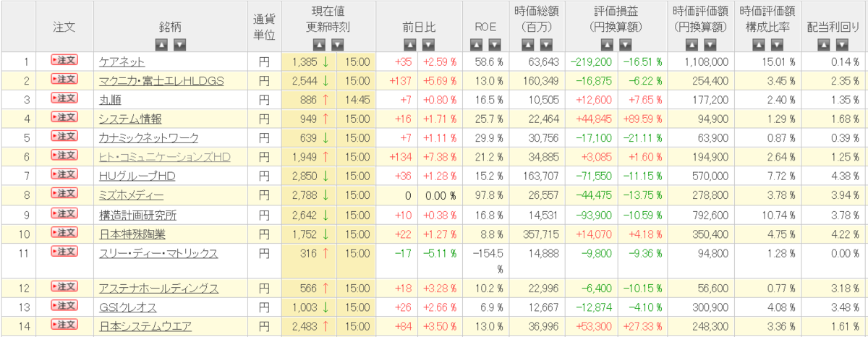Screen dimensions: 868x337
Task: Select the -154.5 ROE value cell
Action: pyautogui.click(x=487, y=260)
